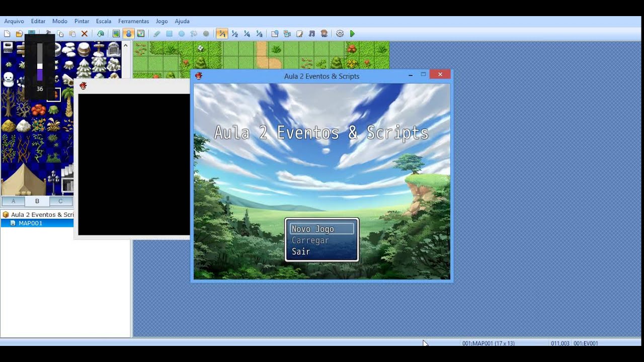Viewport: 644px width, 362px height.
Task: Select the Pencil drawing tool
Action: point(157,34)
